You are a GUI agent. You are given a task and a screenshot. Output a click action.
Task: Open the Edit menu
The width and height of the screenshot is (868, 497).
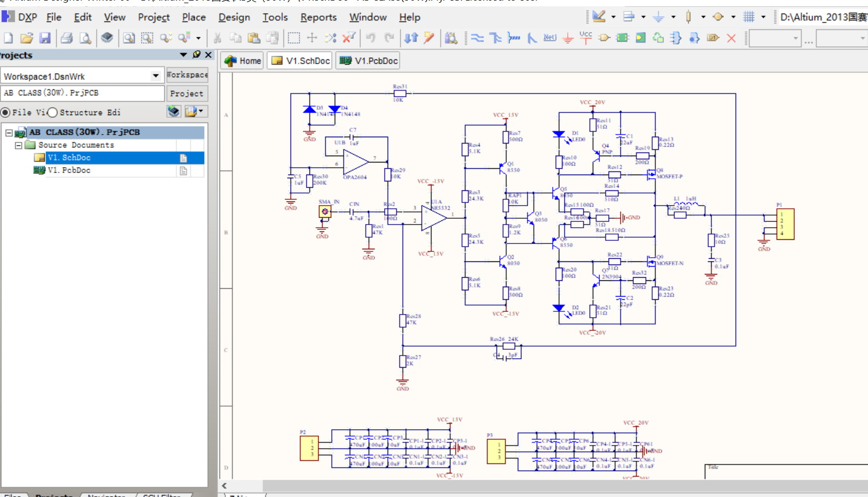point(83,17)
